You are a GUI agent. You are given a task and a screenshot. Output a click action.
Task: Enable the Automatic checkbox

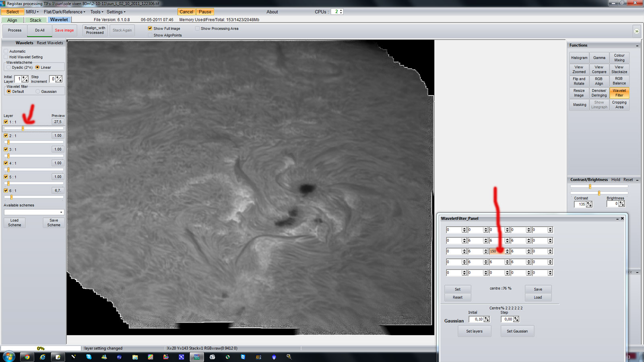[x=6, y=51]
